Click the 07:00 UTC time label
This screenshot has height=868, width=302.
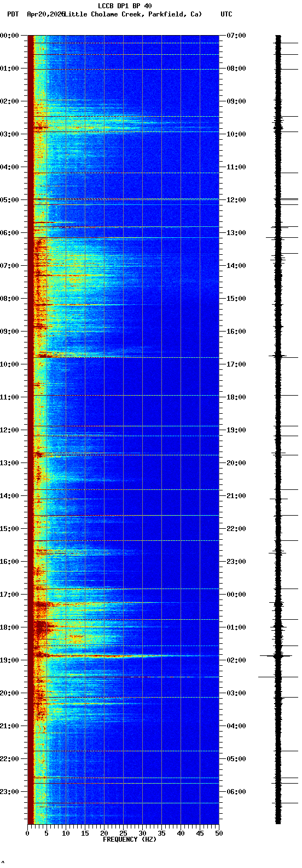(x=236, y=36)
